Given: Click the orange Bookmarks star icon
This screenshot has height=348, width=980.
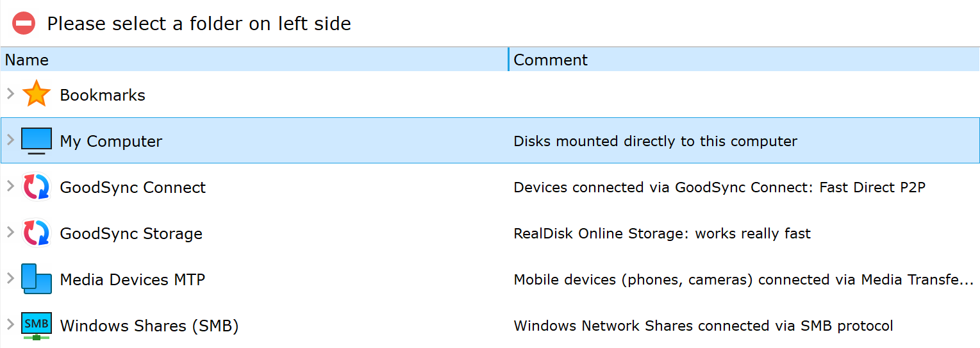Looking at the screenshot, I should point(37,94).
